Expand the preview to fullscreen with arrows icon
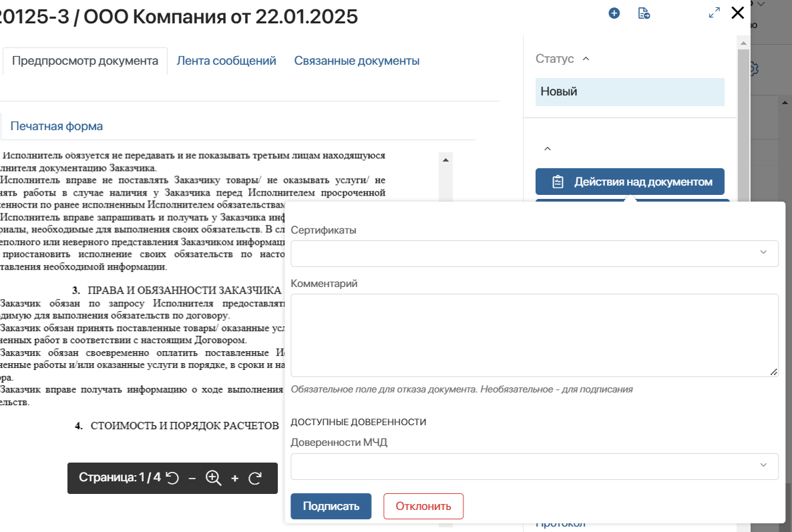This screenshot has width=792, height=532. point(714,11)
